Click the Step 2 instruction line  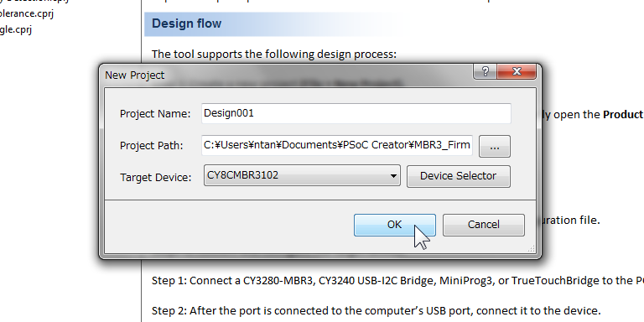[376, 310]
